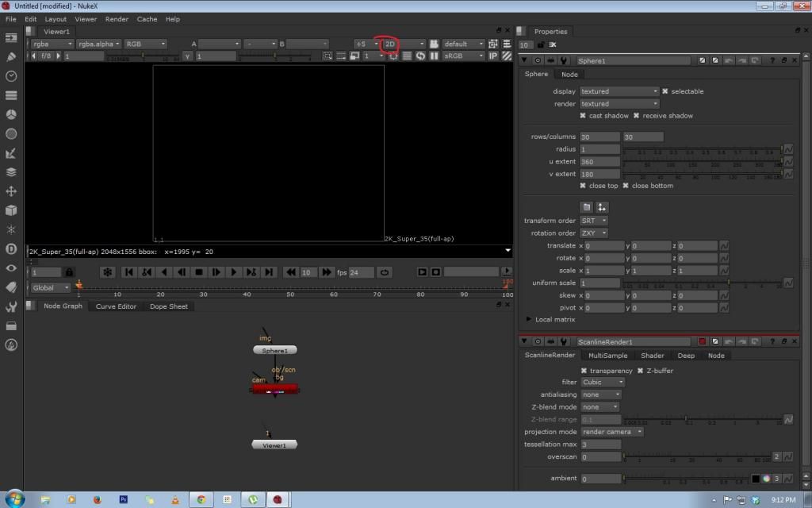This screenshot has width=812, height=508.
Task: Toggle the frame range lock icon
Action: click(x=69, y=272)
